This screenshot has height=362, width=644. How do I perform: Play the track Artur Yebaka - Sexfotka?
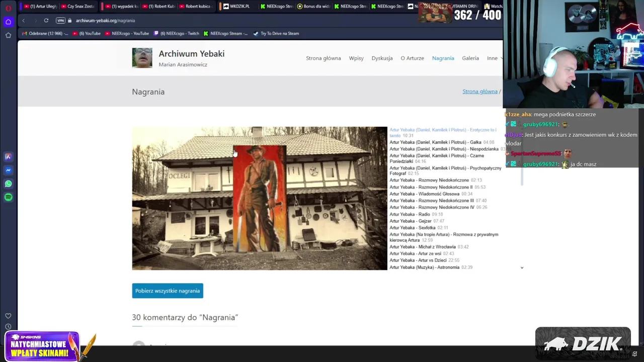pyautogui.click(x=419, y=228)
